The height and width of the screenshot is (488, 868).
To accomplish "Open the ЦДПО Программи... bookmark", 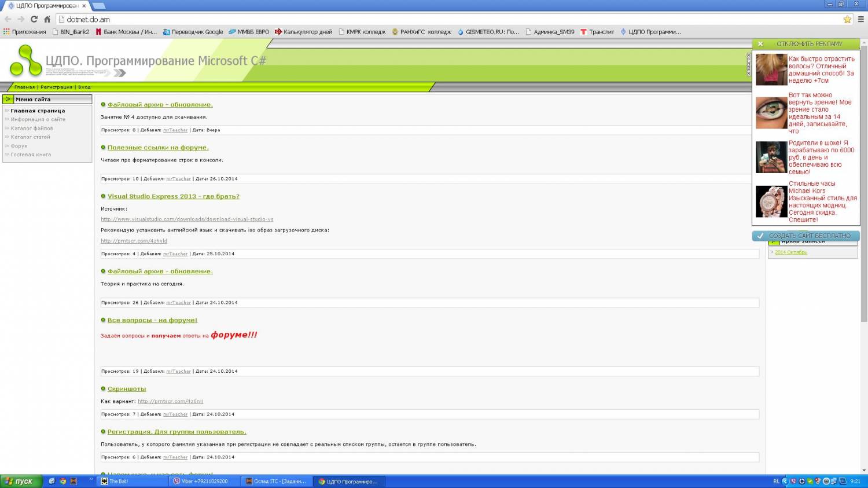I will (x=651, y=32).
